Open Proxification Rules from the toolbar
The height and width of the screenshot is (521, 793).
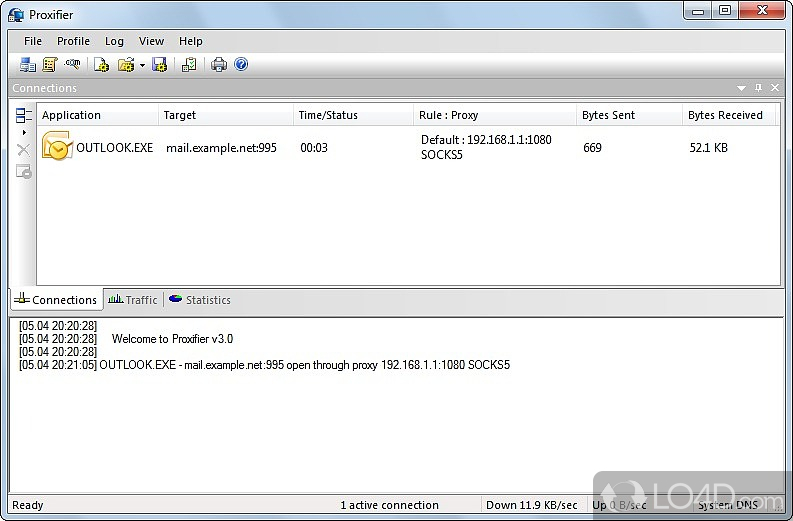click(x=49, y=65)
